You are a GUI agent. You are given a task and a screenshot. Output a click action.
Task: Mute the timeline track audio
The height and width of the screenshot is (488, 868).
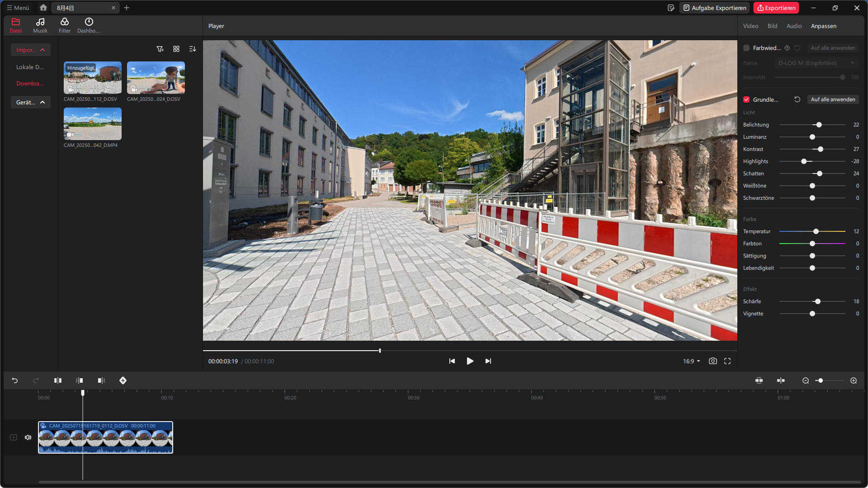pyautogui.click(x=28, y=437)
